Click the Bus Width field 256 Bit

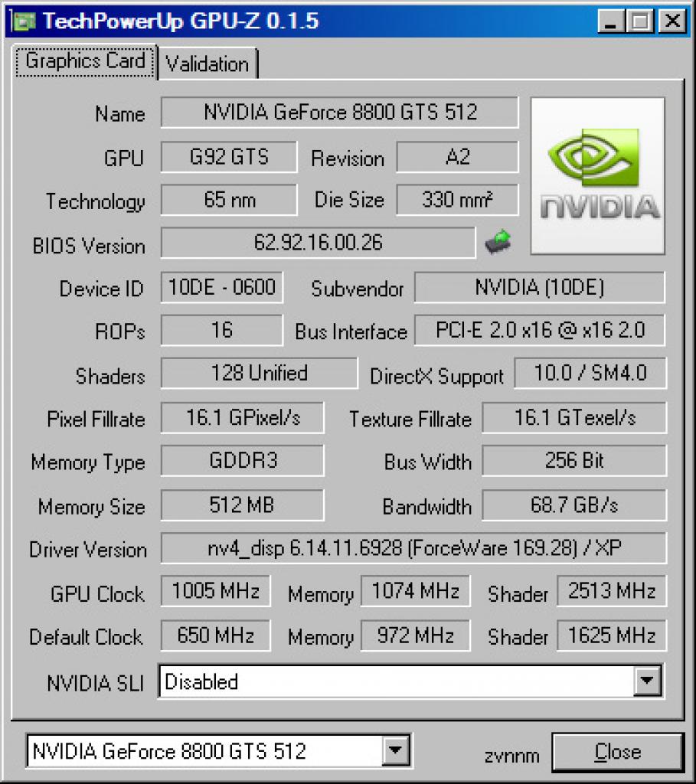tap(574, 460)
